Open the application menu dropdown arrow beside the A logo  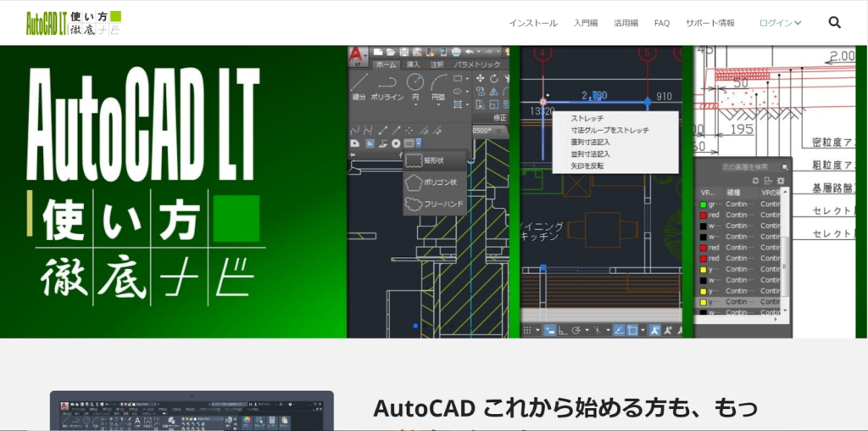[x=365, y=55]
